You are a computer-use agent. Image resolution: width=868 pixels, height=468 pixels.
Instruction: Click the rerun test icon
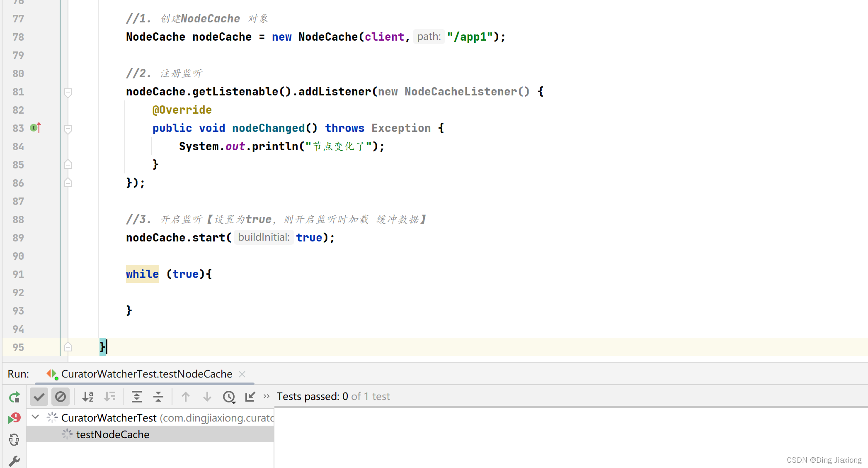click(x=14, y=397)
